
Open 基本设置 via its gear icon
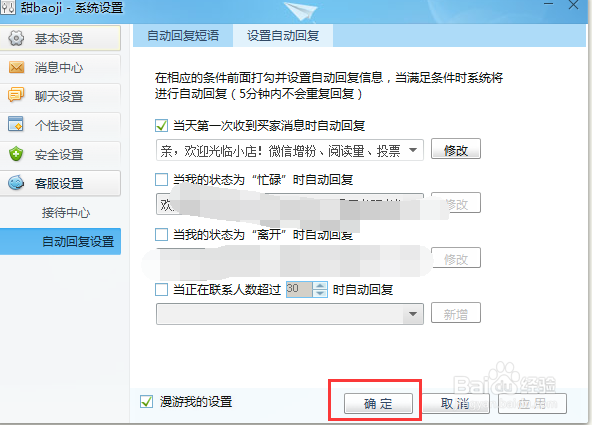tap(16, 38)
